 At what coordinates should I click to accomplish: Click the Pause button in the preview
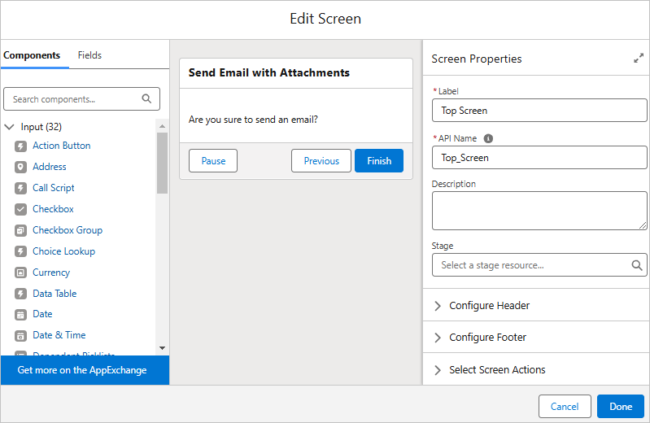(213, 161)
